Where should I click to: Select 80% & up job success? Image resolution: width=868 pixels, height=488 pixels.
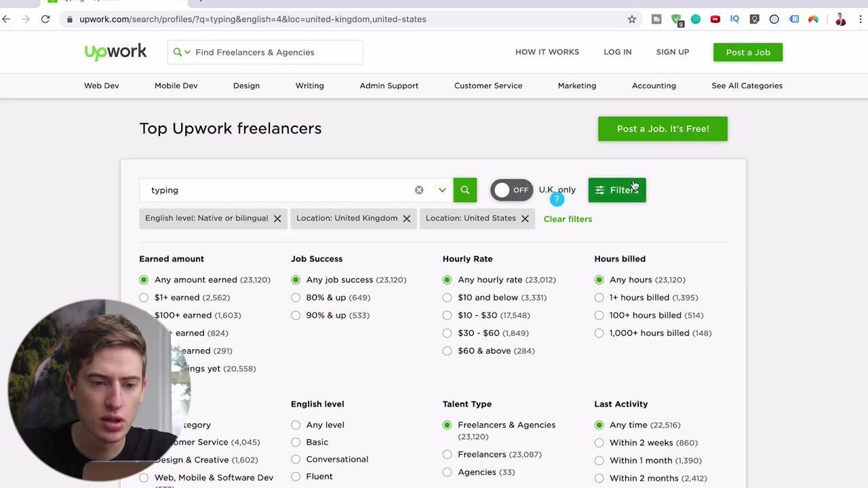point(296,298)
